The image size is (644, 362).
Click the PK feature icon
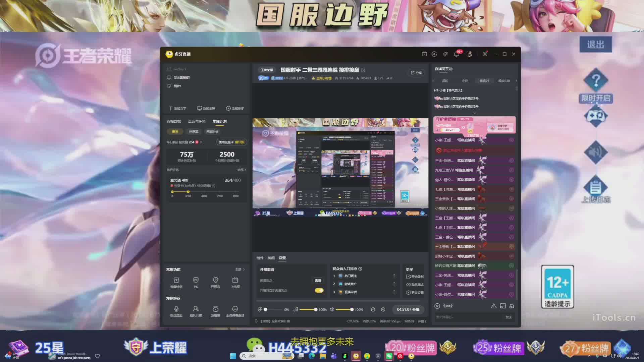click(x=196, y=280)
